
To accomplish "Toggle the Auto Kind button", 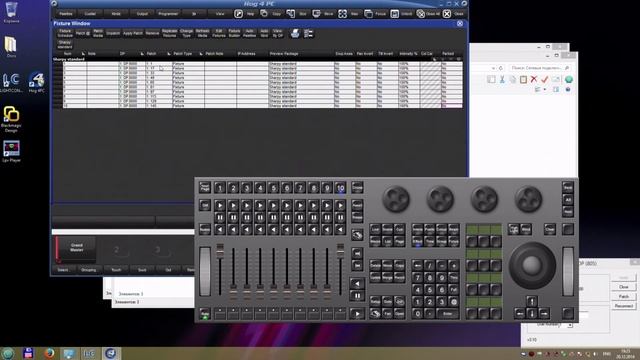I will [264, 33].
